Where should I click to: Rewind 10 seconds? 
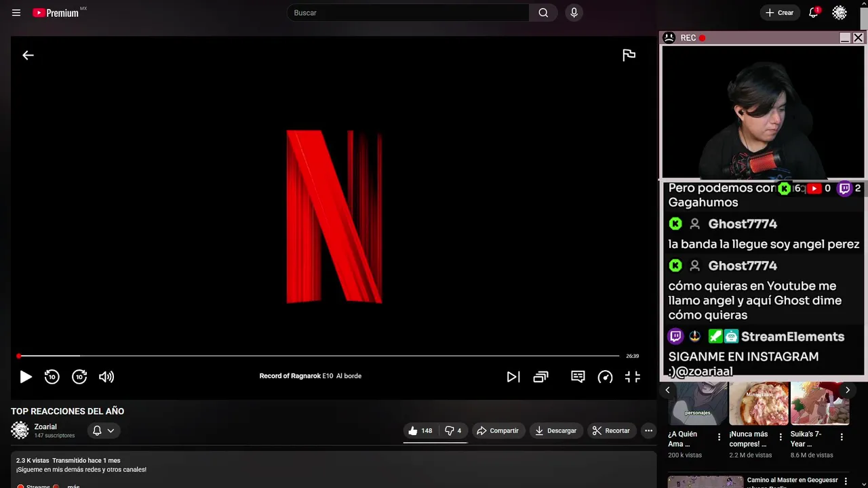pyautogui.click(x=52, y=377)
